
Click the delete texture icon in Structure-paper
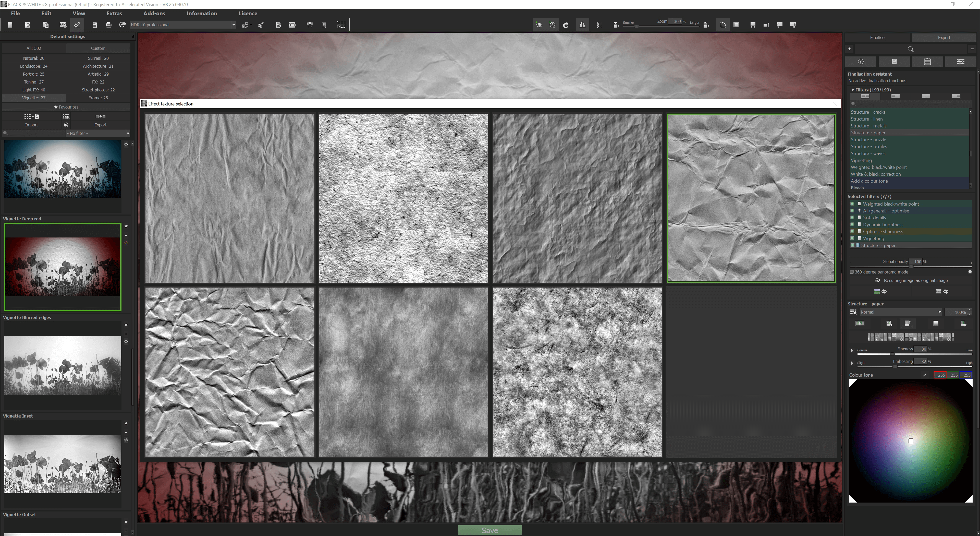963,324
